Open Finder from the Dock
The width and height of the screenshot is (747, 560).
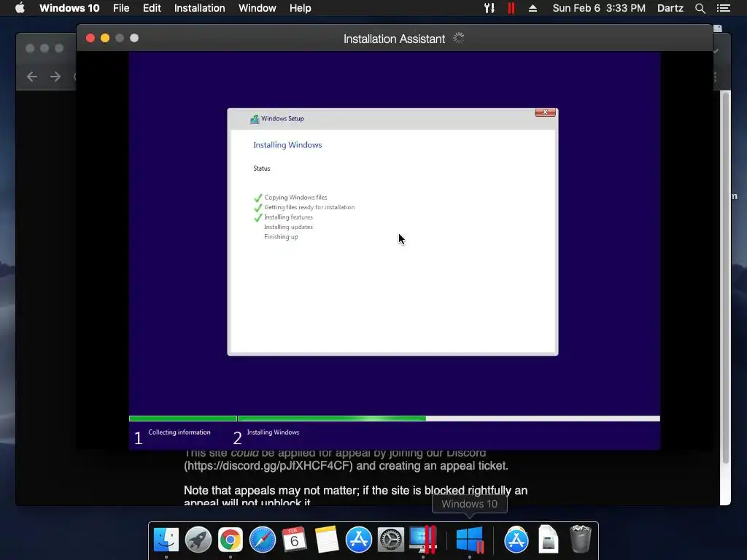166,540
